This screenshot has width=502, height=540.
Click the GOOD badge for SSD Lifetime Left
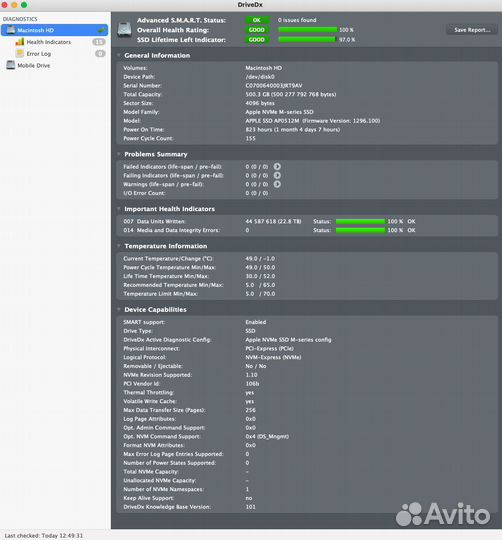pos(257,40)
